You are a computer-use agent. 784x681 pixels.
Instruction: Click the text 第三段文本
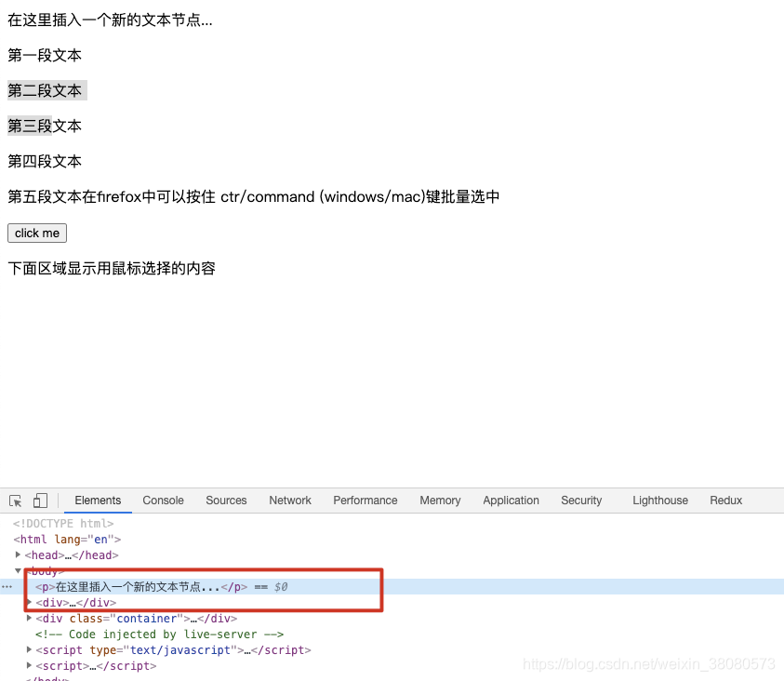pyautogui.click(x=45, y=126)
